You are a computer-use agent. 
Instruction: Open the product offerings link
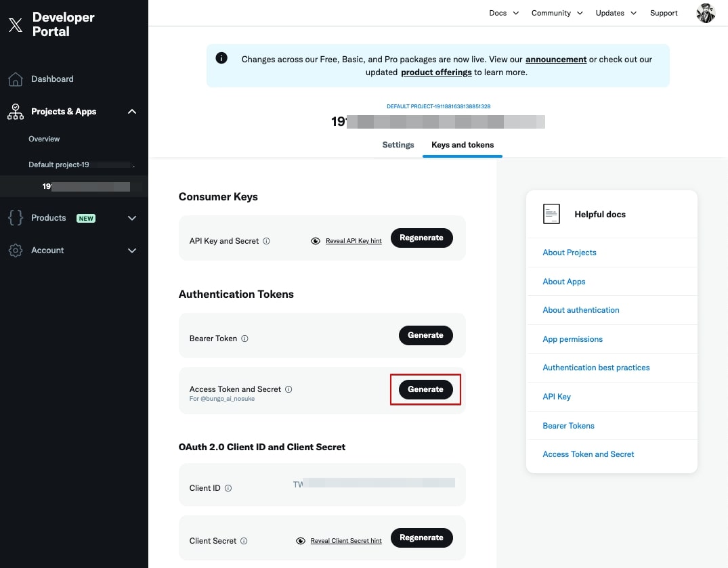tap(436, 72)
